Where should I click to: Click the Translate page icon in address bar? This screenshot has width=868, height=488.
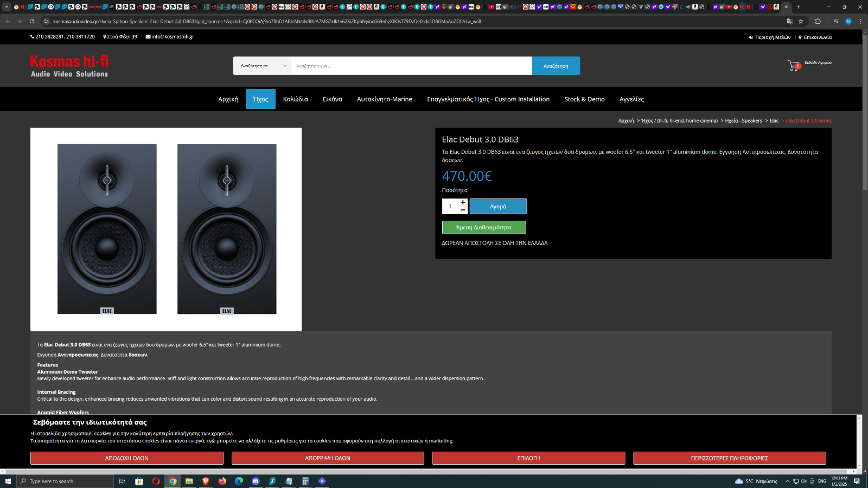[x=790, y=22]
